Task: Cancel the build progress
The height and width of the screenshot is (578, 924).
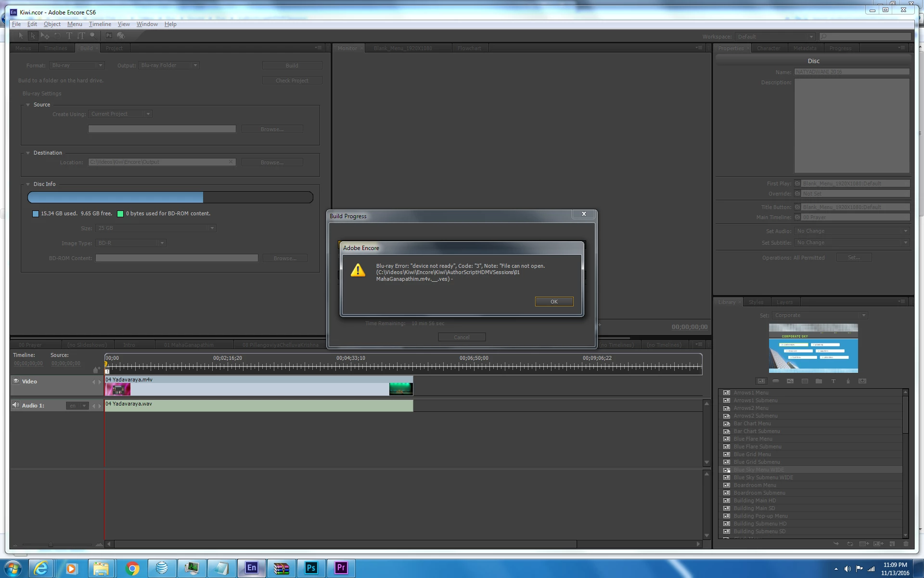Action: (461, 337)
